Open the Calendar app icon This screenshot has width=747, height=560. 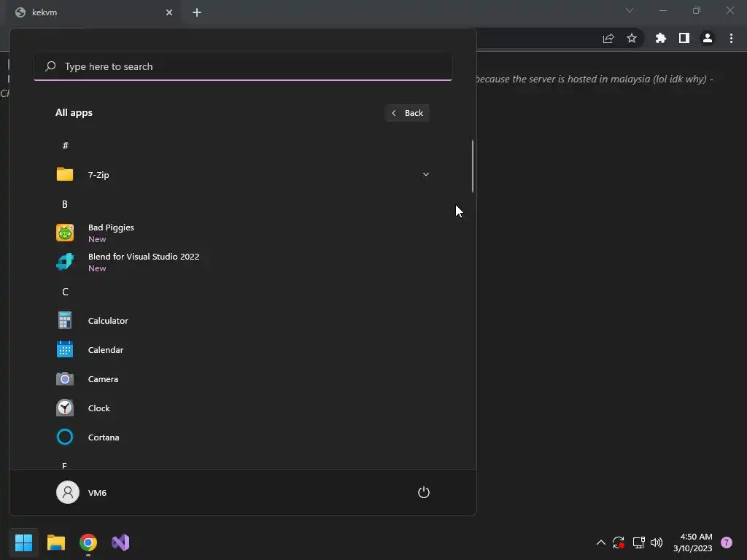[x=65, y=349]
